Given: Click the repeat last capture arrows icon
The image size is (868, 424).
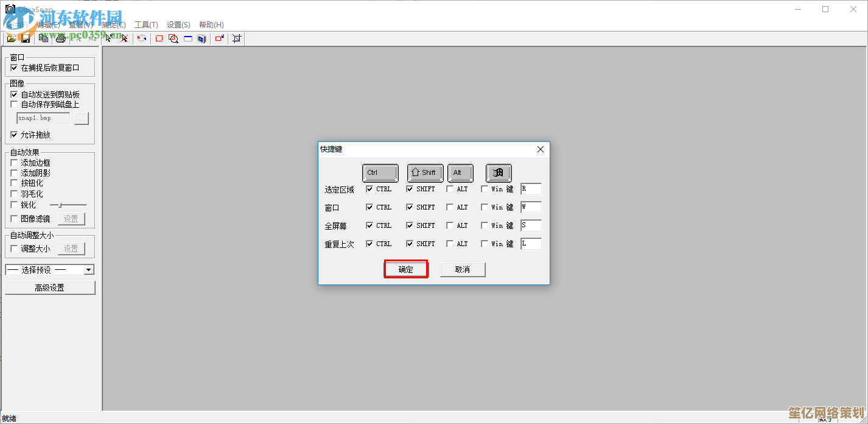Looking at the screenshot, I should [142, 38].
